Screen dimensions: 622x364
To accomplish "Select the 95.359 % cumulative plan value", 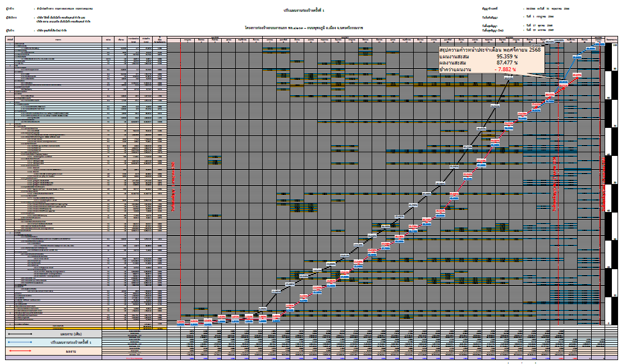I will pyautogui.click(x=507, y=57).
